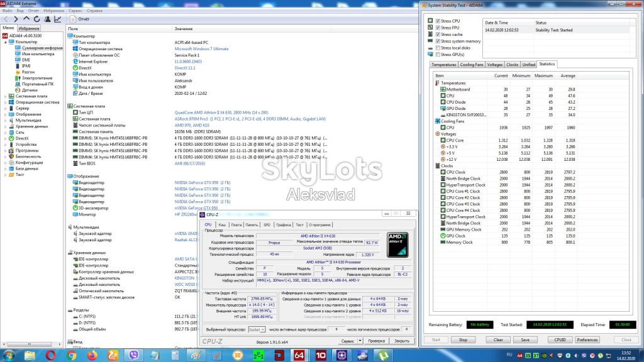
Task: Open the Microsoft Windows 7 Ultimate link
Action: [x=201, y=49]
